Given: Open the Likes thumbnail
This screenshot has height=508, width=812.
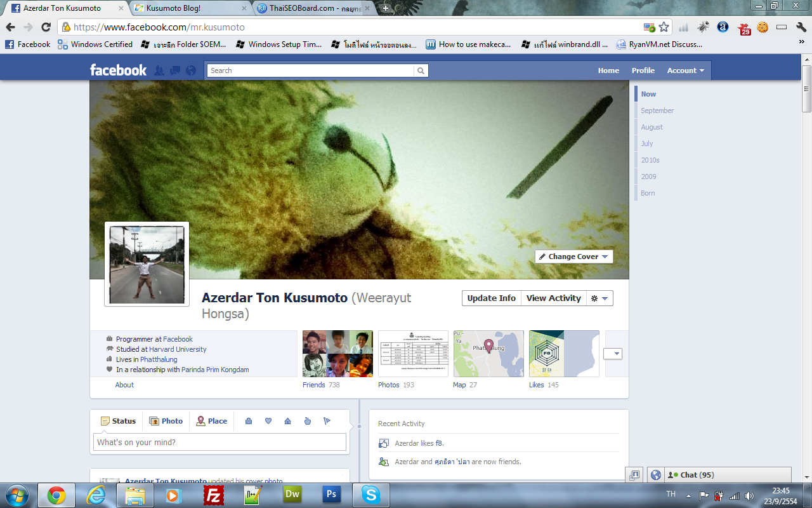Looking at the screenshot, I should click(x=564, y=354).
